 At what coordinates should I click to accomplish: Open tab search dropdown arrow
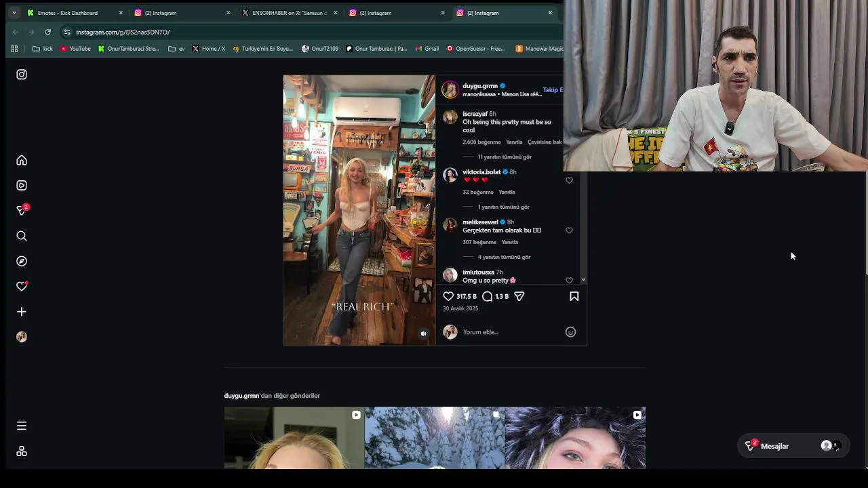pos(14,13)
